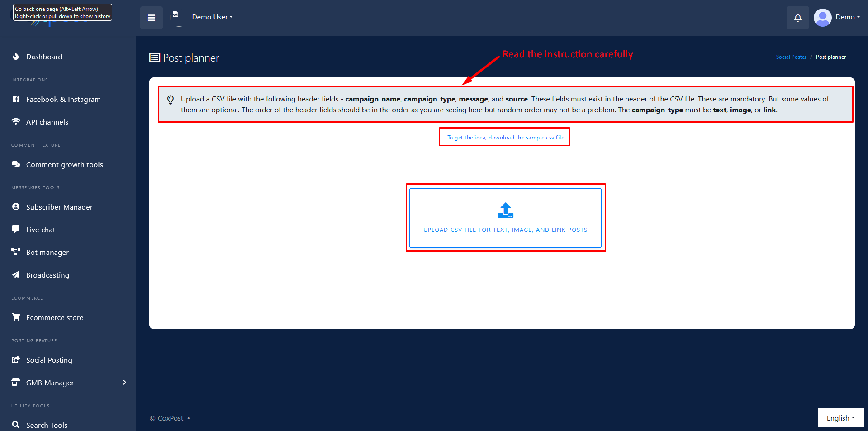Image resolution: width=868 pixels, height=431 pixels.
Task: Expand the GMB Manager submenu arrow
Action: coord(125,383)
